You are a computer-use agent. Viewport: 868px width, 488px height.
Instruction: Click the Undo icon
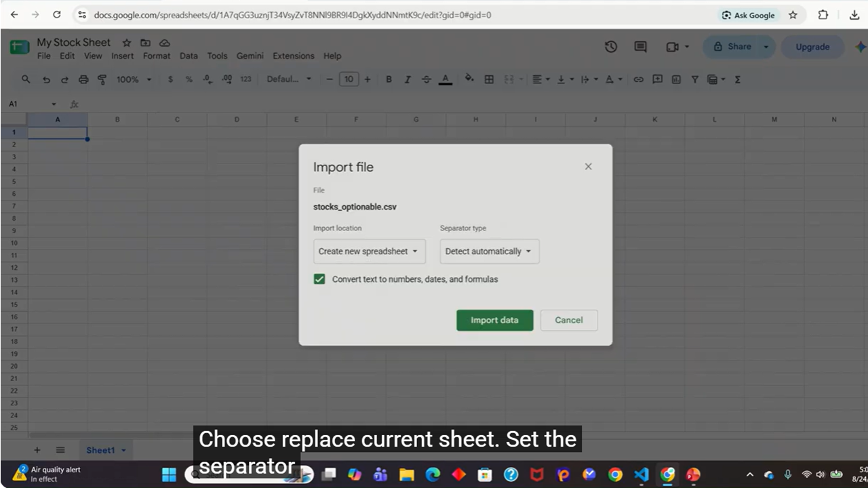point(46,79)
